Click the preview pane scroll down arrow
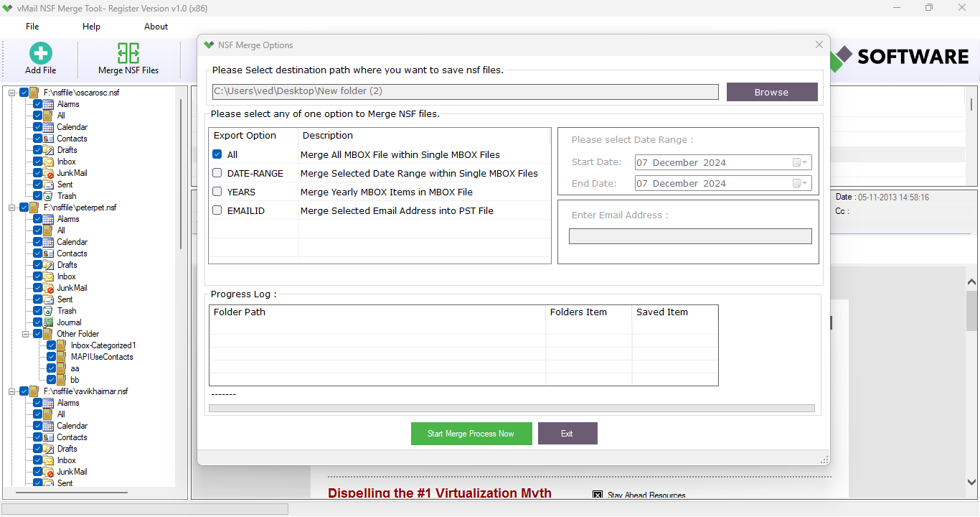This screenshot has width=980, height=517. 972,483
